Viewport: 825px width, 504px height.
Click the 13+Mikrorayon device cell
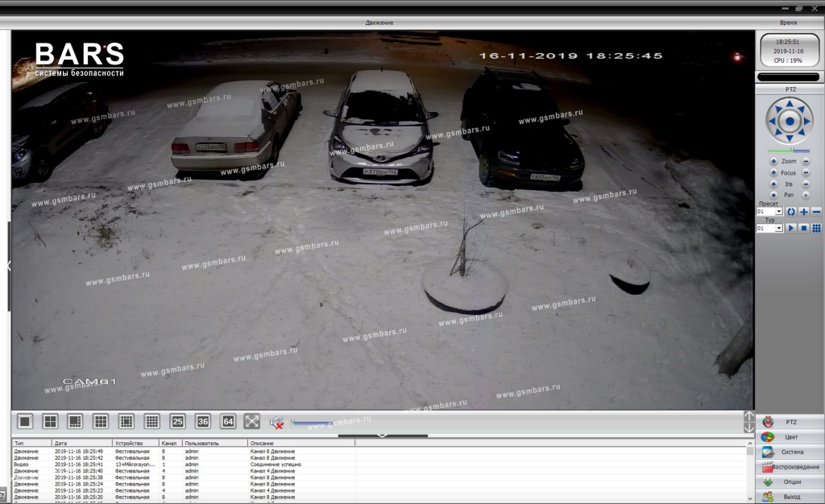[x=135, y=465]
